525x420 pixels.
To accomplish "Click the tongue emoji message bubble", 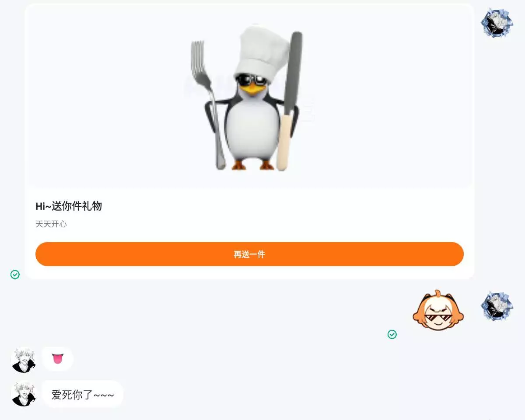I will (x=57, y=359).
